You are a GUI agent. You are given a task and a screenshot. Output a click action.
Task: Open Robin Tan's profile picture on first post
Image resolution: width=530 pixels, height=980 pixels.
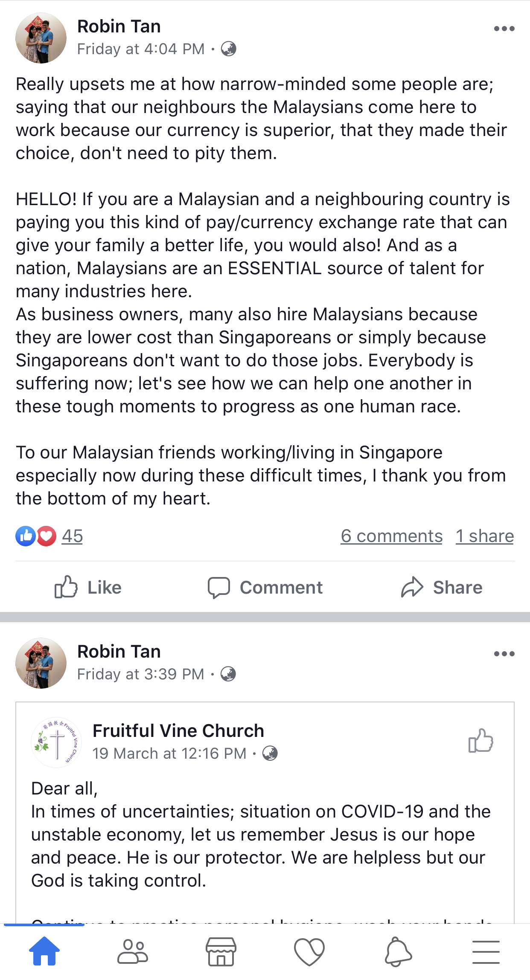[41, 38]
